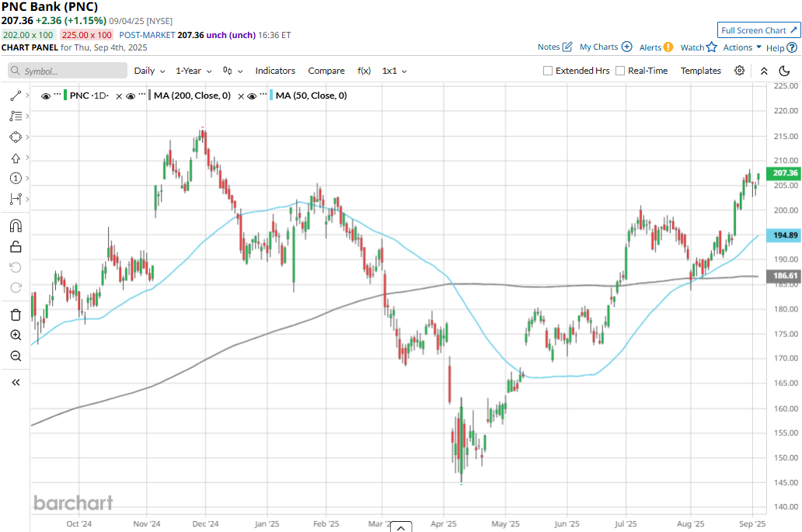Enable the Real-Time checkbox
The height and width of the screenshot is (532, 802).
tap(620, 71)
